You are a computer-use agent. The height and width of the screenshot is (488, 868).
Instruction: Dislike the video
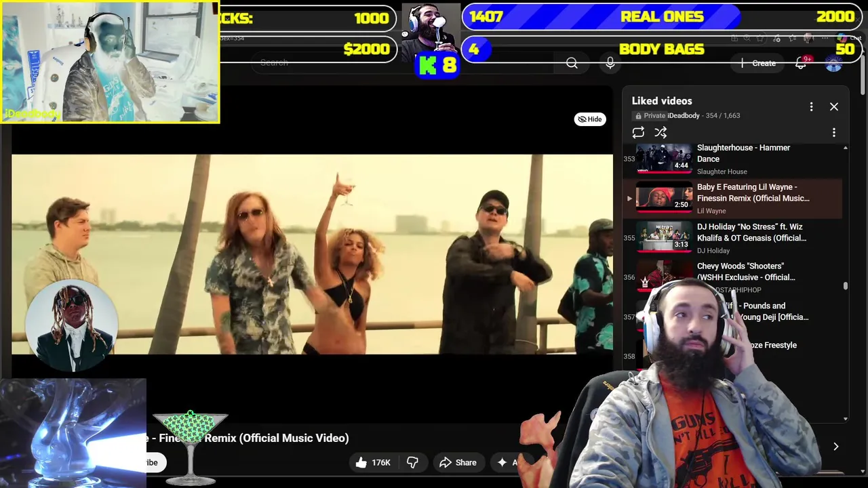pos(412,462)
